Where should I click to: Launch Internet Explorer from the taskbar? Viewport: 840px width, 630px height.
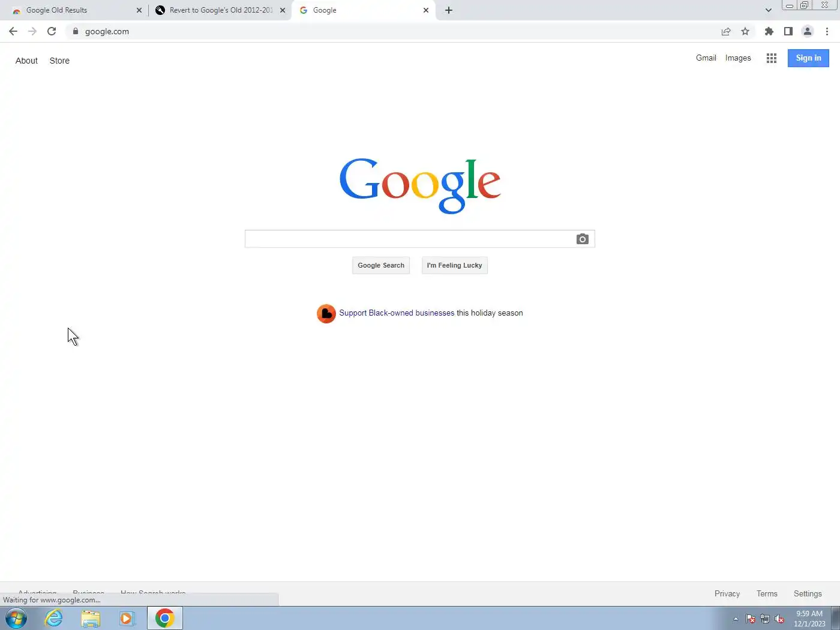point(54,618)
